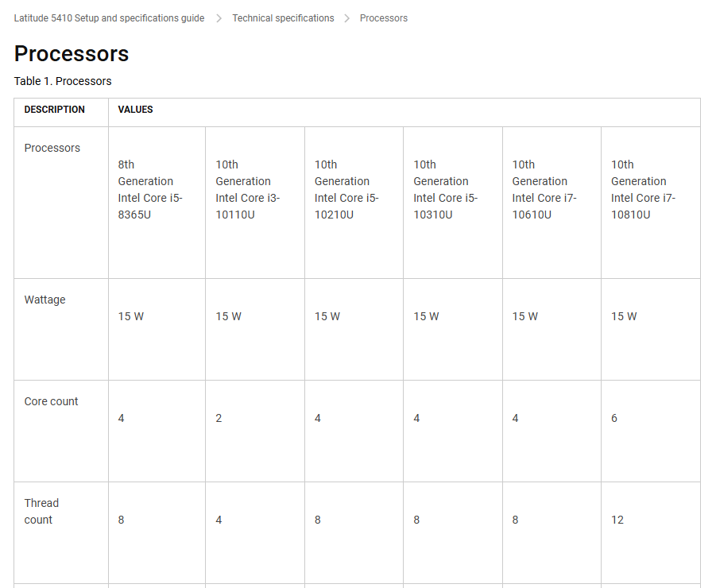Click the DESCRIPTION column header
The image size is (716, 588).
click(54, 110)
